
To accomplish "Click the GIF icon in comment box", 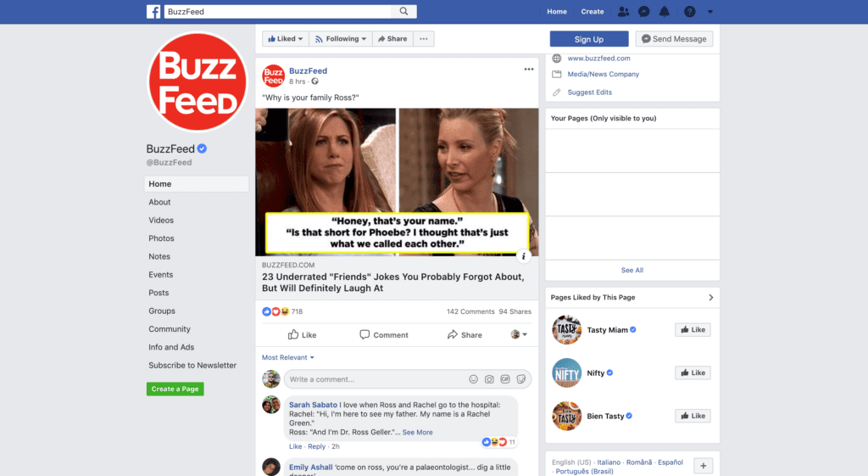I will click(x=505, y=379).
